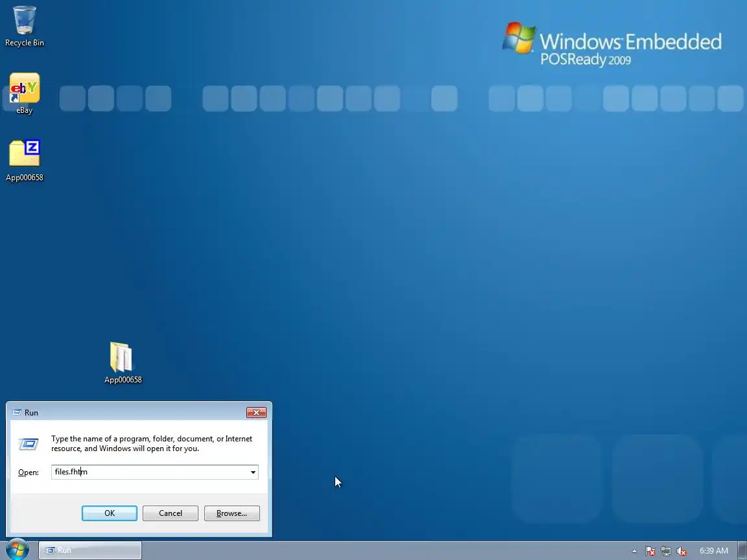The image size is (747, 560).
Task: Open the 6:39 AM clock
Action: tap(714, 550)
